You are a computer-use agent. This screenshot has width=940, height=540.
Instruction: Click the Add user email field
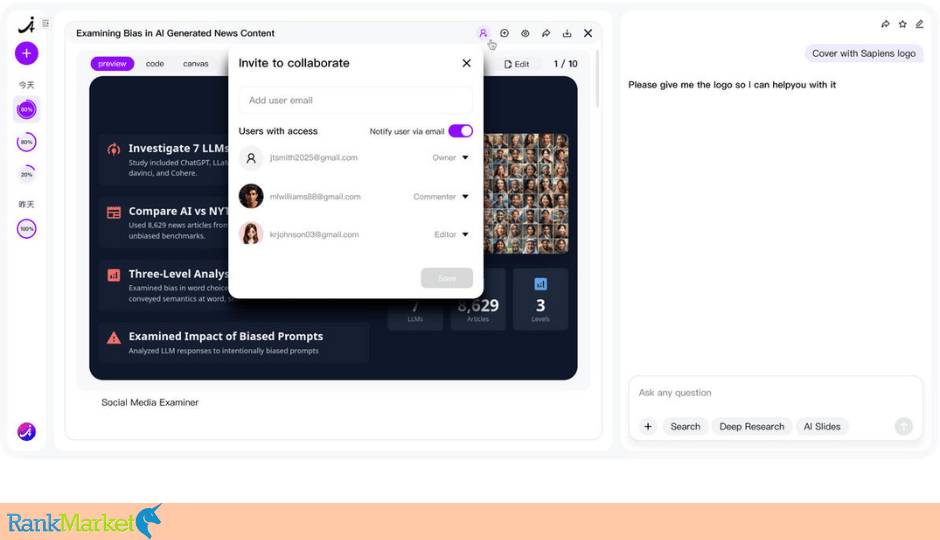pos(355,100)
